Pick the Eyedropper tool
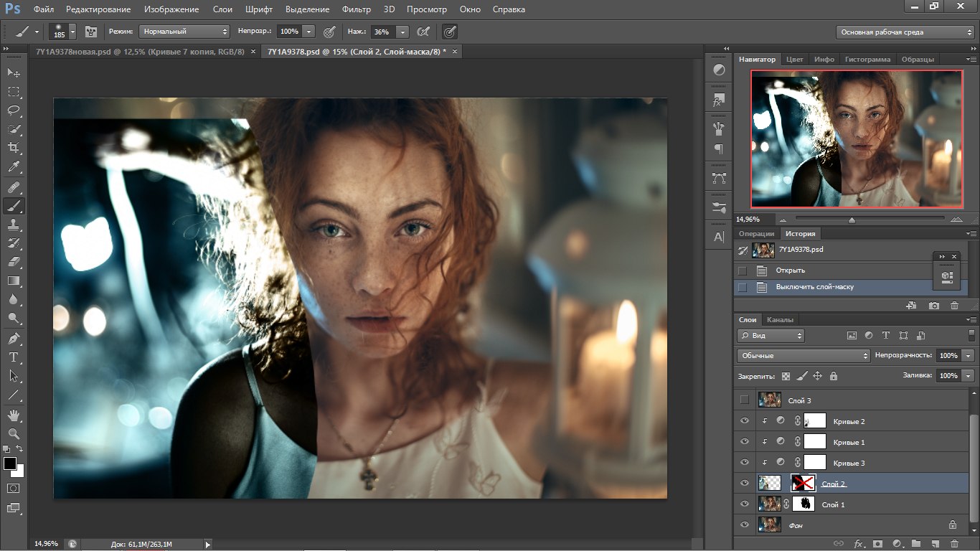980x551 pixels. tap(14, 167)
